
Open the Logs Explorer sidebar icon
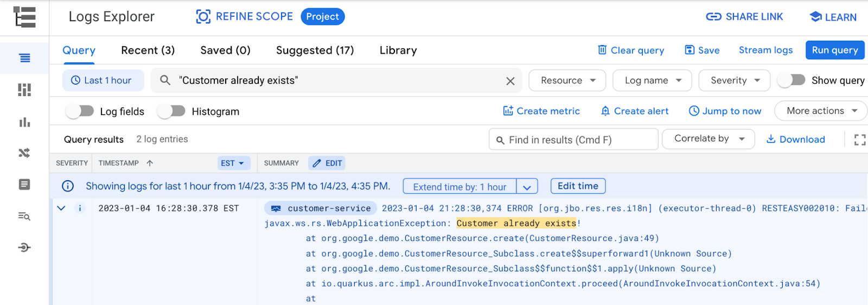coord(24,58)
